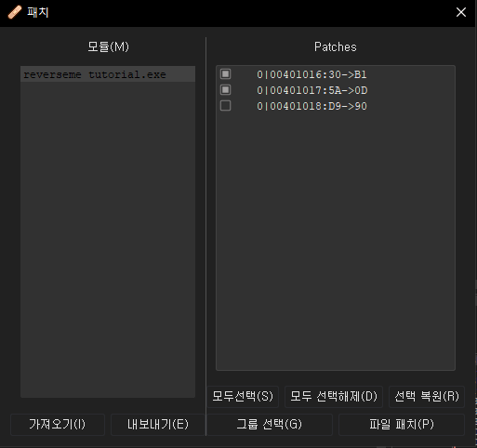Viewport: 477px width, 448px height.
Task: Click 가져오기(I) import button
Action: point(58,425)
